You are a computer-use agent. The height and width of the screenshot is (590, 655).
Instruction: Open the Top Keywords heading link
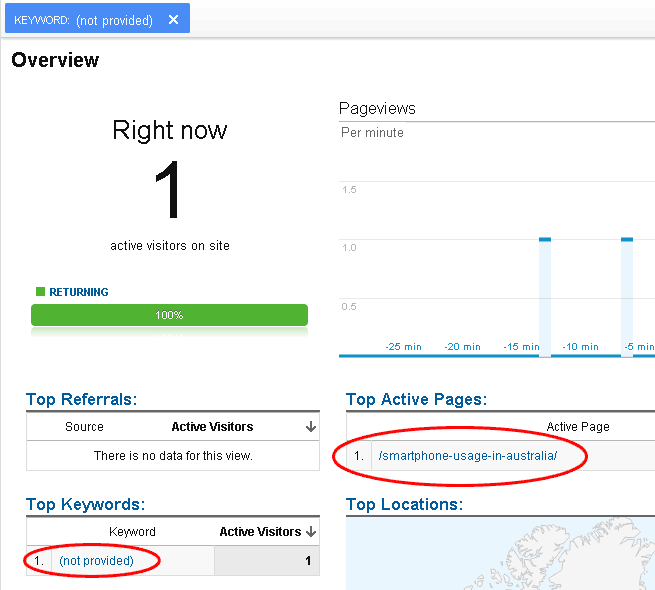coord(86,504)
